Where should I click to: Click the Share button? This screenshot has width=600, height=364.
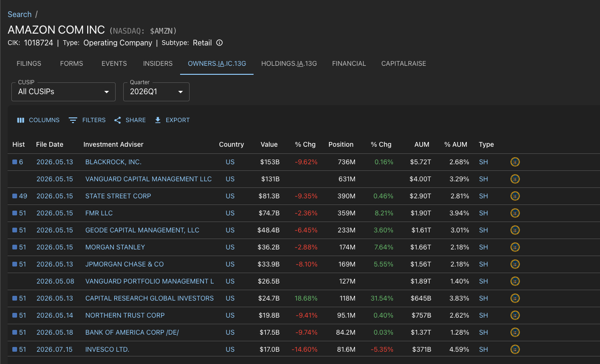tap(130, 120)
